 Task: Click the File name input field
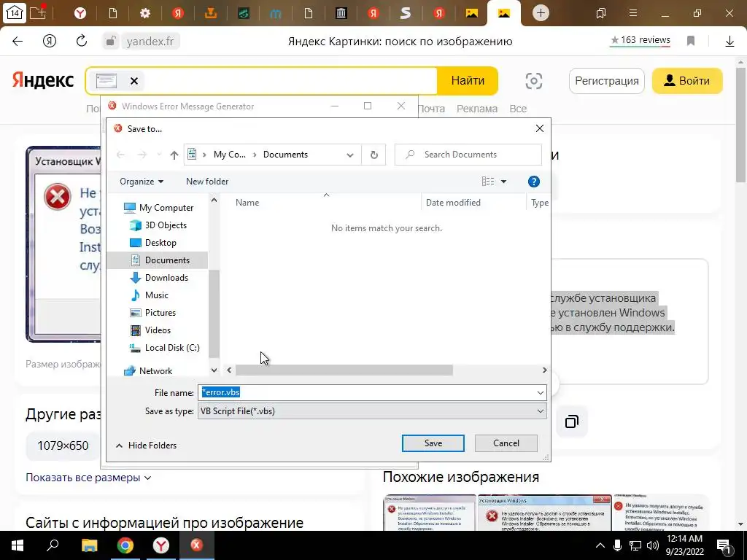[366, 392]
